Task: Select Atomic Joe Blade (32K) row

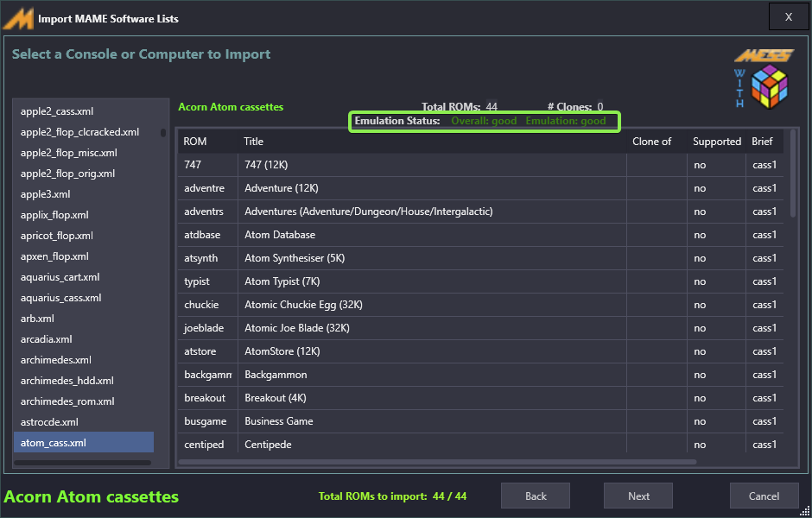Action: [480, 327]
